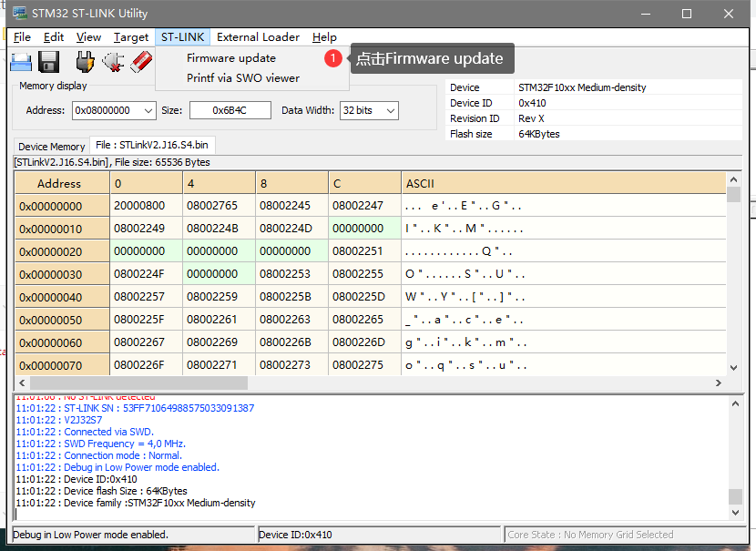Open the Help menu
Image resolution: width=756 pixels, height=551 pixels.
click(x=324, y=37)
